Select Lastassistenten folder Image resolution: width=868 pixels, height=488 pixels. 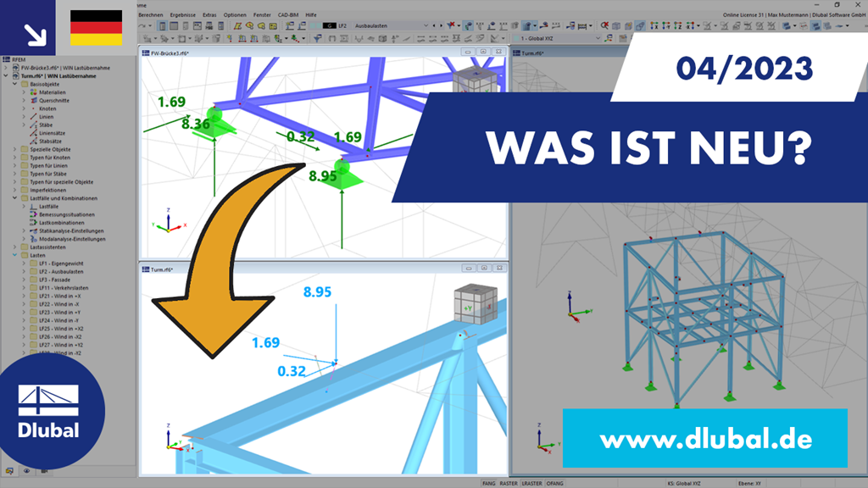(x=47, y=247)
